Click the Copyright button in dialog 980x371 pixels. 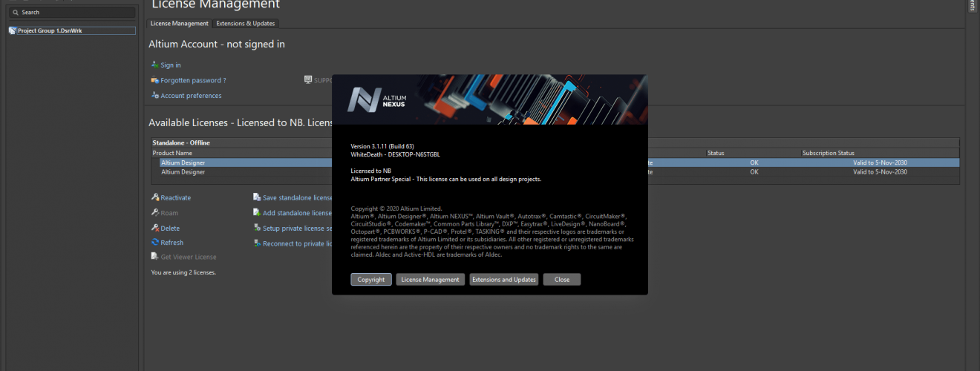click(x=371, y=280)
